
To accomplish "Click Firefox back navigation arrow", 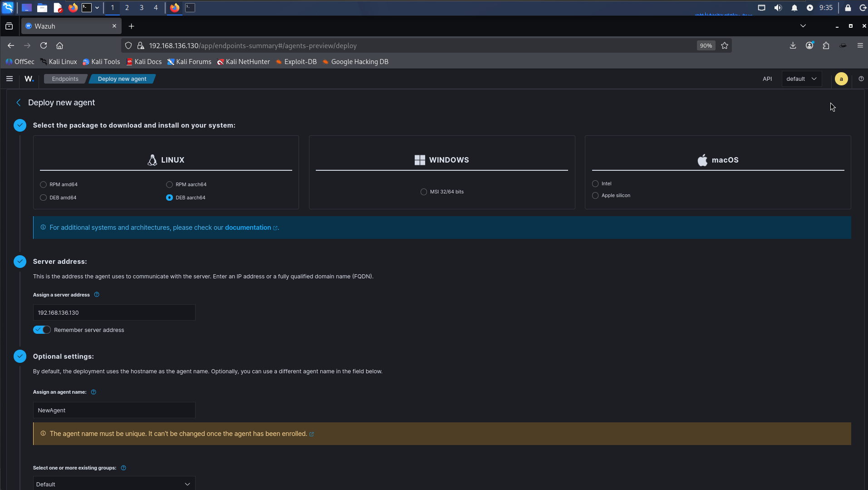I will pos(11,45).
